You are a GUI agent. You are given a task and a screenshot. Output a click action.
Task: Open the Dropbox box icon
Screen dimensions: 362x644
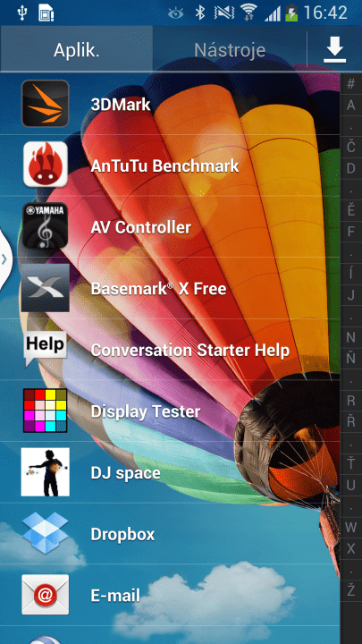coord(46,533)
